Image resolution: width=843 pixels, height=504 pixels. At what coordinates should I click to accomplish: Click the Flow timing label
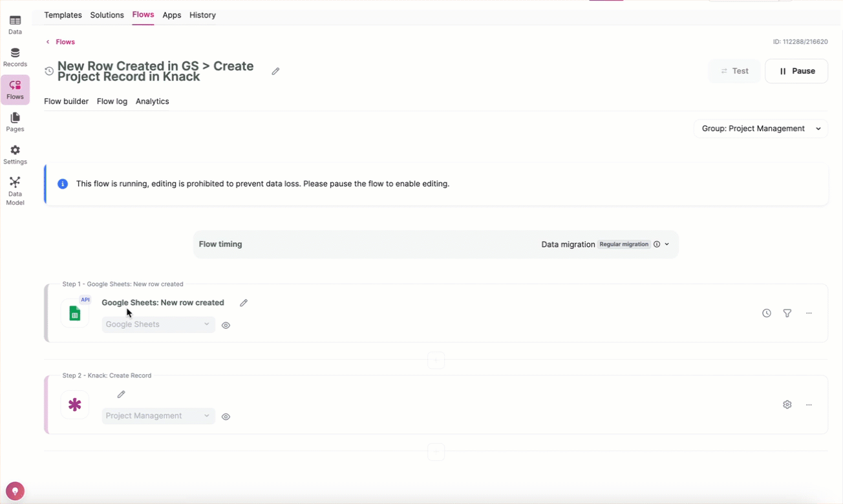[220, 244]
